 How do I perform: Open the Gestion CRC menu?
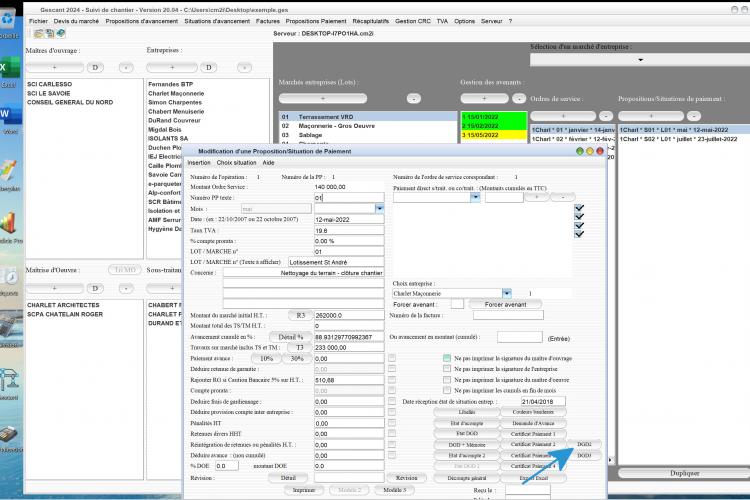(413, 21)
